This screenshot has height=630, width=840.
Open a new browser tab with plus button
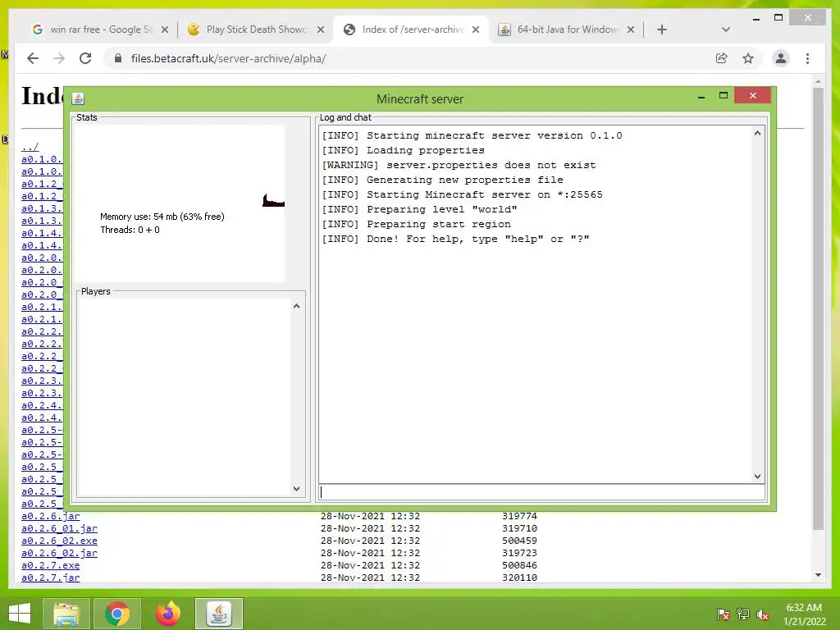coord(662,30)
